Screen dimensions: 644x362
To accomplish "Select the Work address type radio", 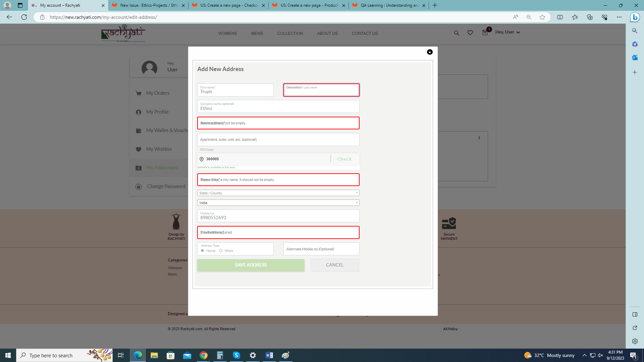I will coord(221,251).
